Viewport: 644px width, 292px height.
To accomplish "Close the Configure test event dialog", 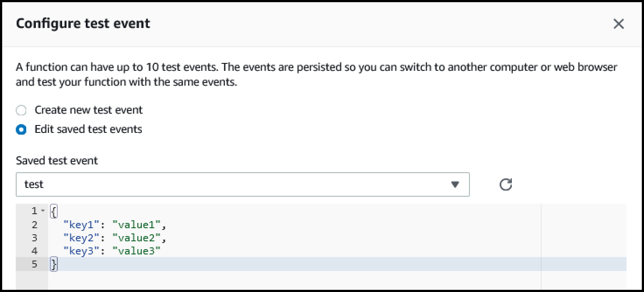I will [619, 24].
